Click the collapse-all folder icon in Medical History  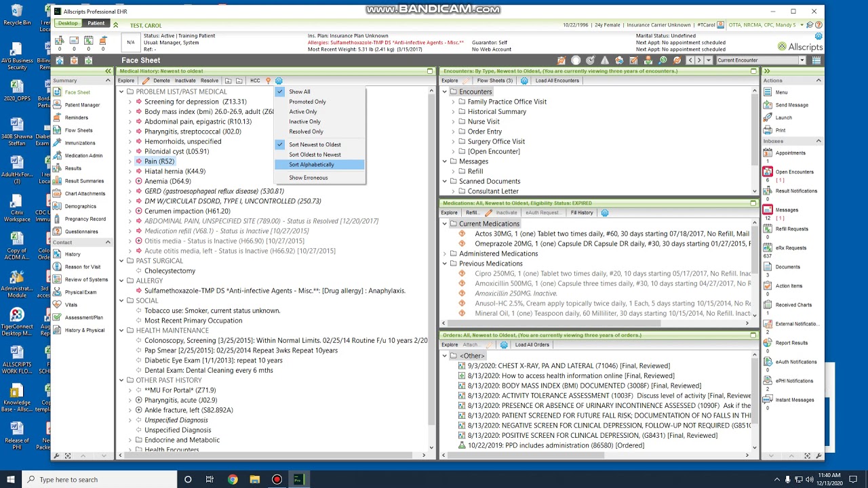pos(239,81)
